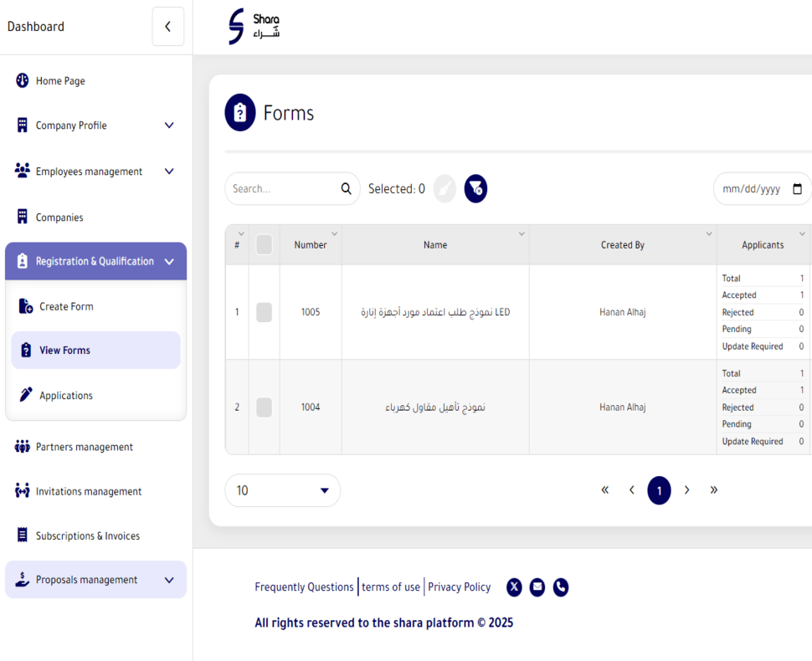Viewport: 812px width, 661px height.
Task: Open the Privacy Policy link
Action: 459,587
